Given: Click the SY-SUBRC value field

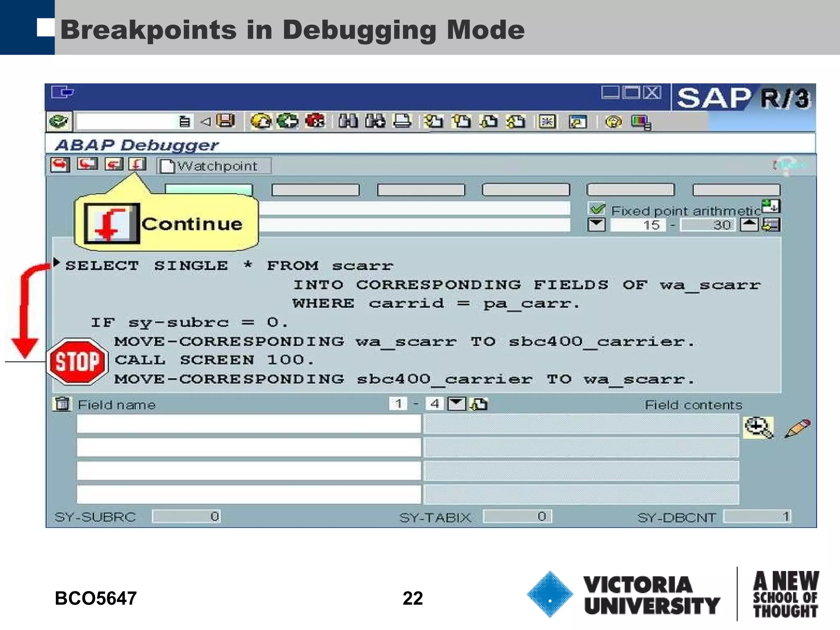Looking at the screenshot, I should click(186, 516).
